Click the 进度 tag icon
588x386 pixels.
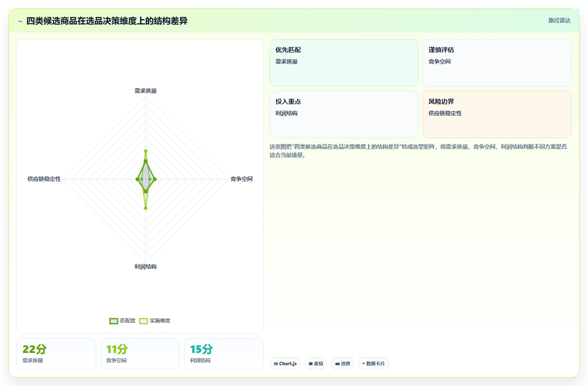click(x=337, y=364)
